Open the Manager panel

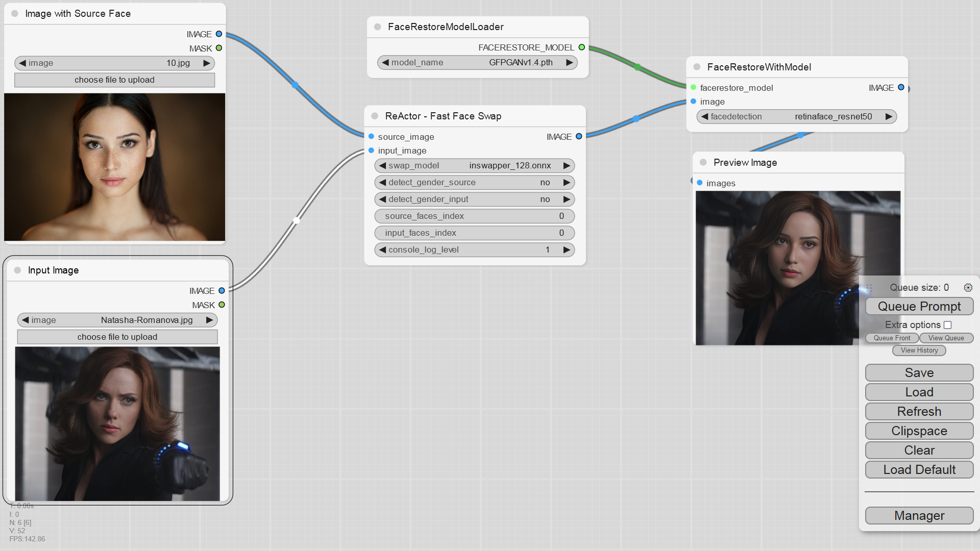coord(919,515)
